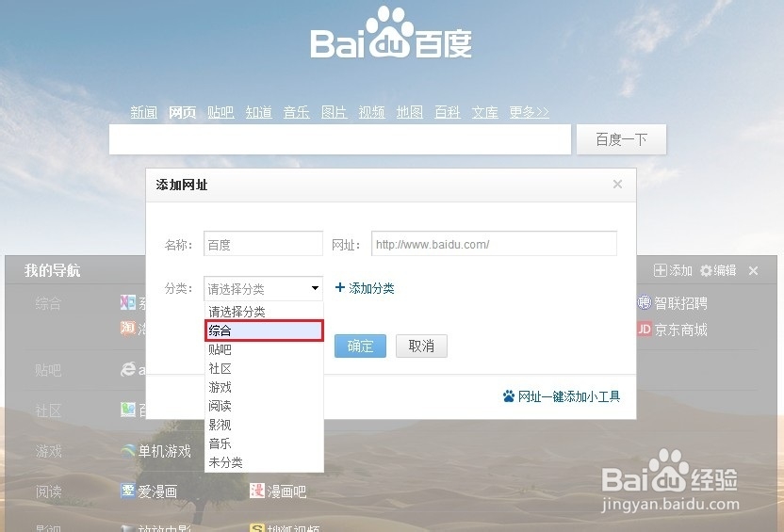Screen dimensions: 784x532
Task: Click the JD 京东商城 icon
Action: [x=644, y=330]
